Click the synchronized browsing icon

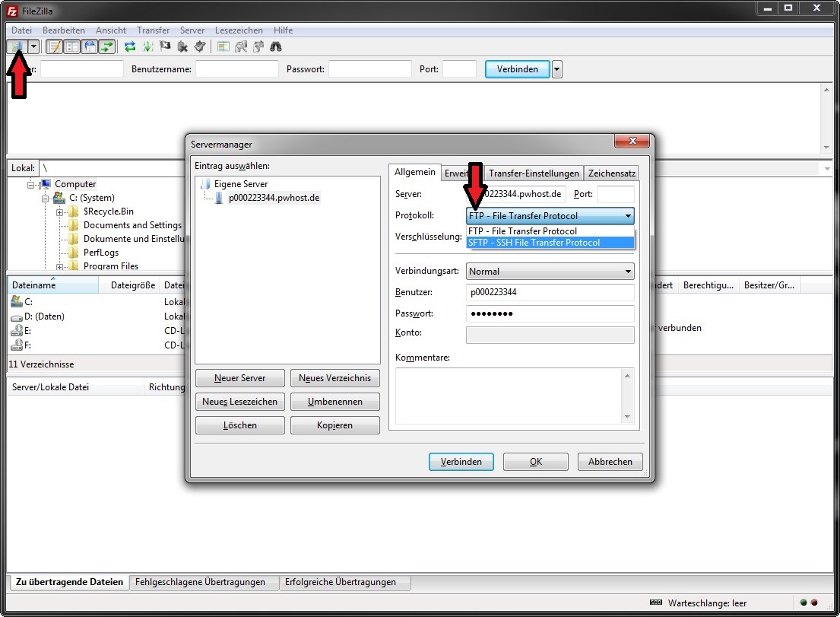(258, 46)
